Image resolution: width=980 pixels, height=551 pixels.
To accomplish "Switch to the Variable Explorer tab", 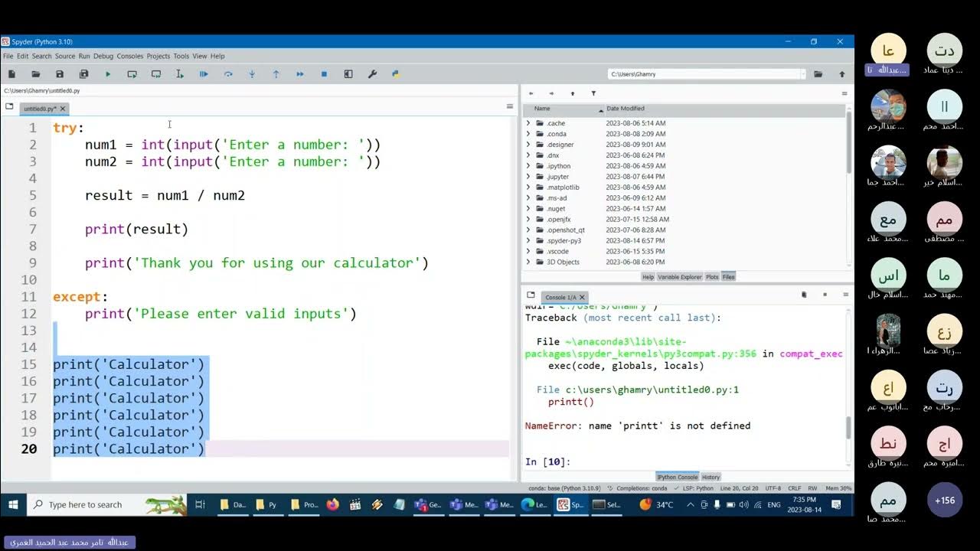I will 680,277.
